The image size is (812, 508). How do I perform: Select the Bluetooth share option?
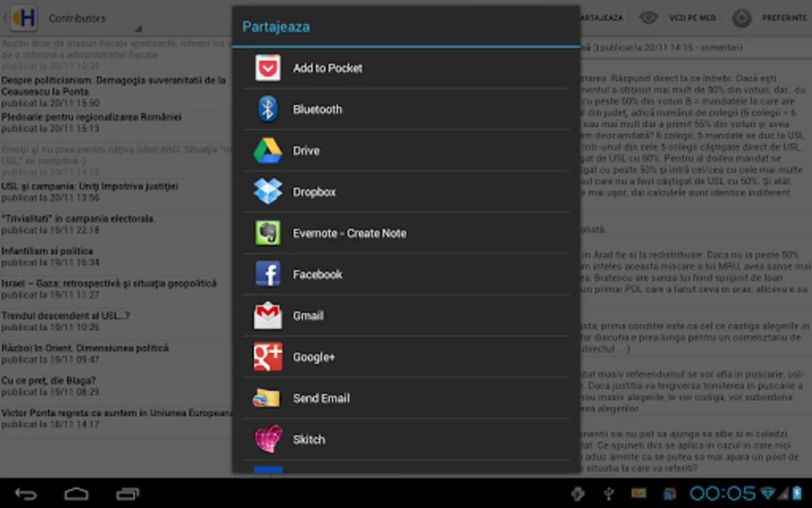[x=406, y=110]
